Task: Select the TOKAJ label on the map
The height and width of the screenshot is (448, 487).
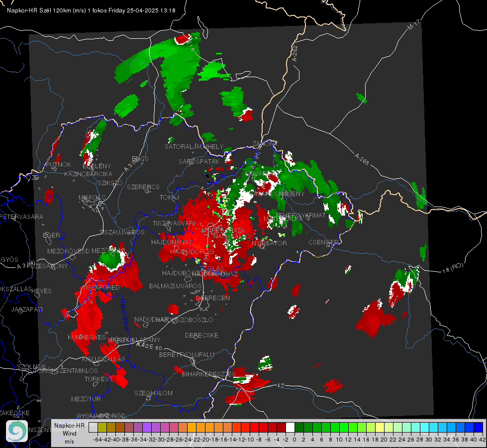Action: coord(169,198)
